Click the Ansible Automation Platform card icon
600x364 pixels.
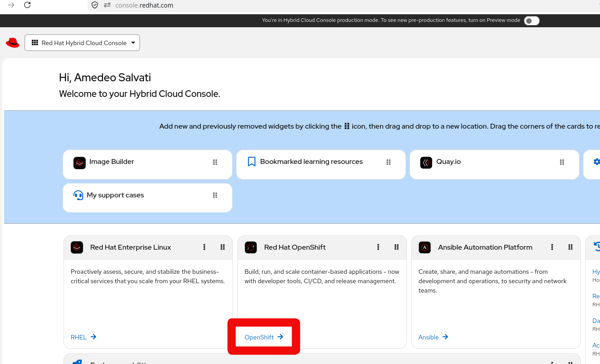coord(425,247)
